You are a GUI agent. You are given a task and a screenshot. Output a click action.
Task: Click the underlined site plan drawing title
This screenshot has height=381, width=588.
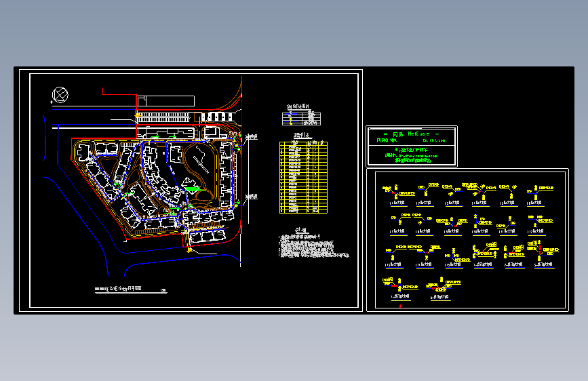coord(130,289)
